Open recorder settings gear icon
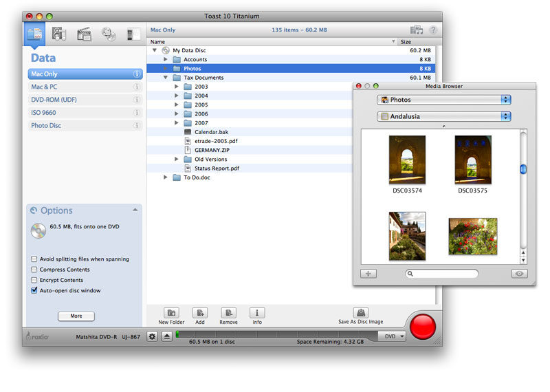Screen dimensions: 550x392 153,336
